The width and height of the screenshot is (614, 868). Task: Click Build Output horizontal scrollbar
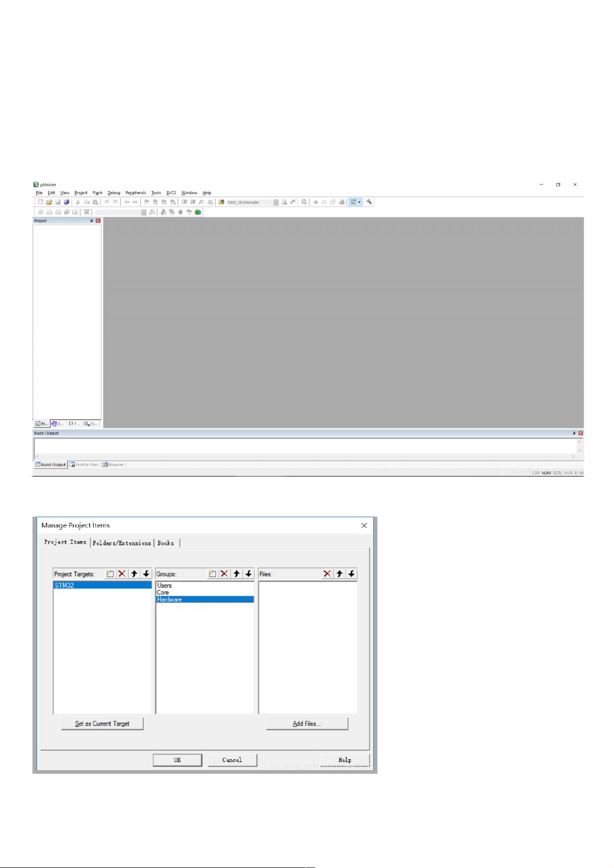[305, 456]
